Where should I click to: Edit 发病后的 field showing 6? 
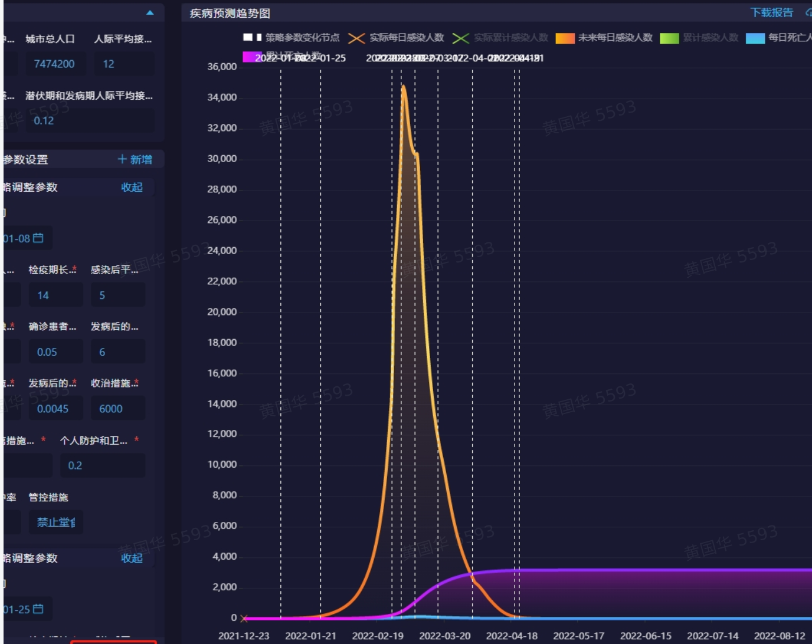pos(118,352)
